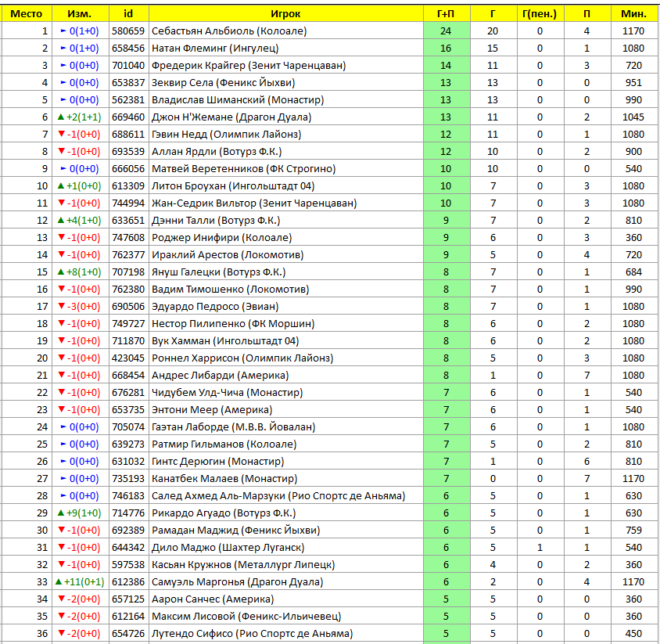Click change cell +9(1+0)

point(80,513)
